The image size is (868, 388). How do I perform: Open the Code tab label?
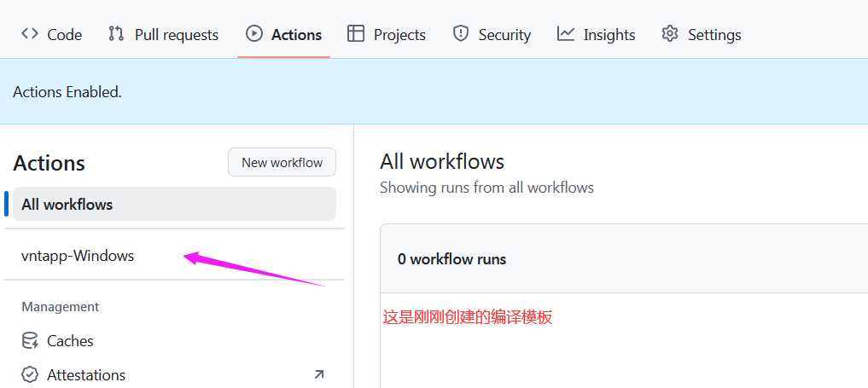tap(65, 35)
